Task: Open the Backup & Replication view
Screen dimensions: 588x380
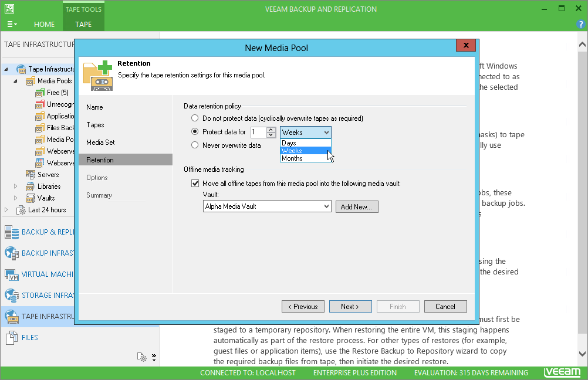Action: click(x=35, y=232)
